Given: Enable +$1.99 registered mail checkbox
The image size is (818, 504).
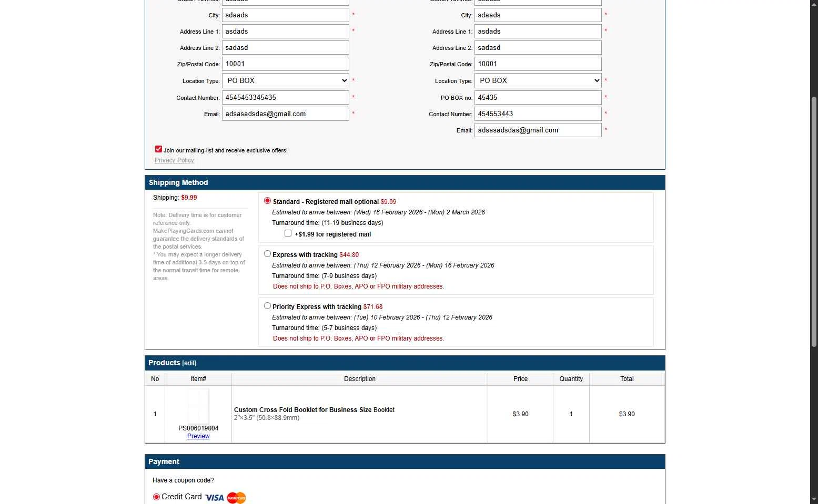Looking at the screenshot, I should [x=288, y=233].
